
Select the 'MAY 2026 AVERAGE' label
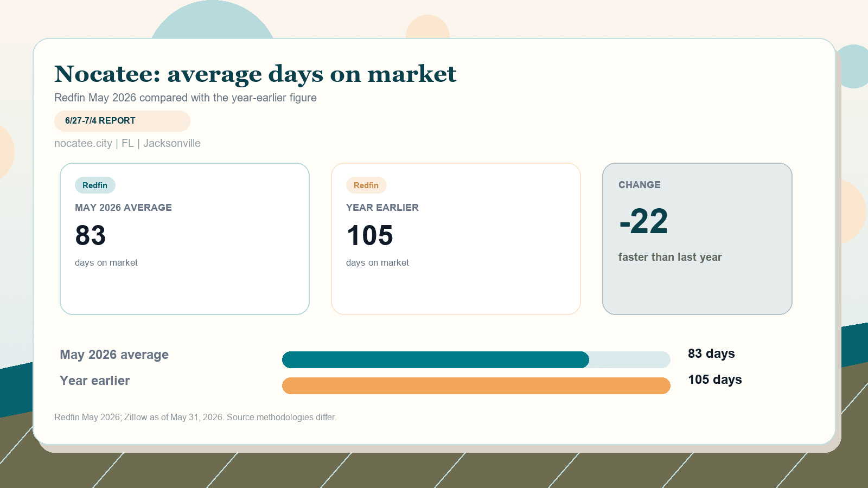coord(123,208)
